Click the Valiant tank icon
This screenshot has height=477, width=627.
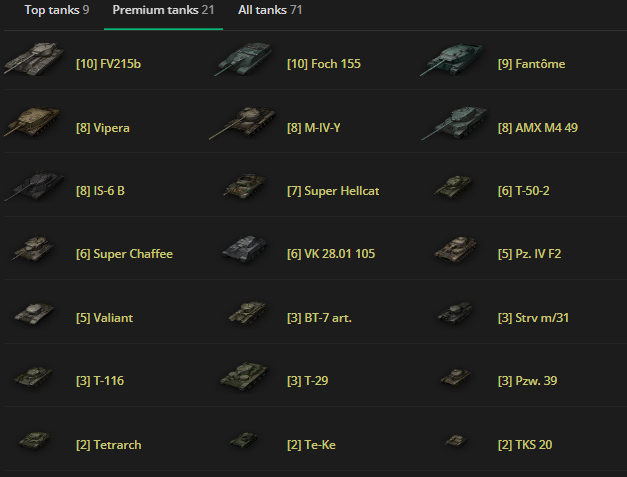point(34,313)
